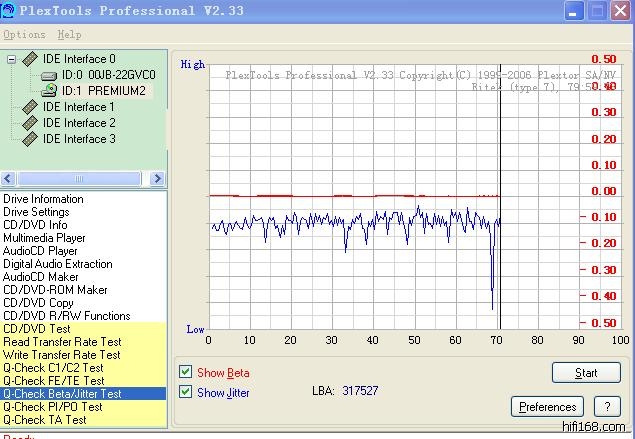Viewport: 635px width, 439px height.
Task: Click the IDE Interface 3 icon
Action: (x=30, y=139)
